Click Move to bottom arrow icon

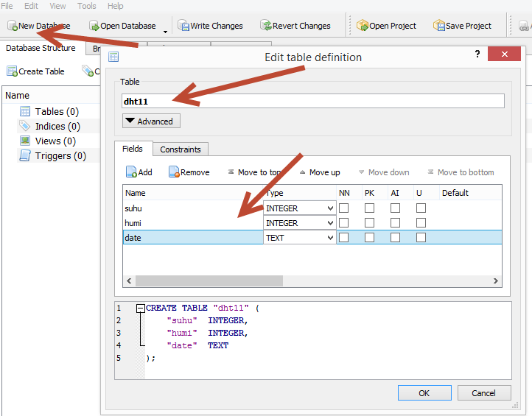430,172
